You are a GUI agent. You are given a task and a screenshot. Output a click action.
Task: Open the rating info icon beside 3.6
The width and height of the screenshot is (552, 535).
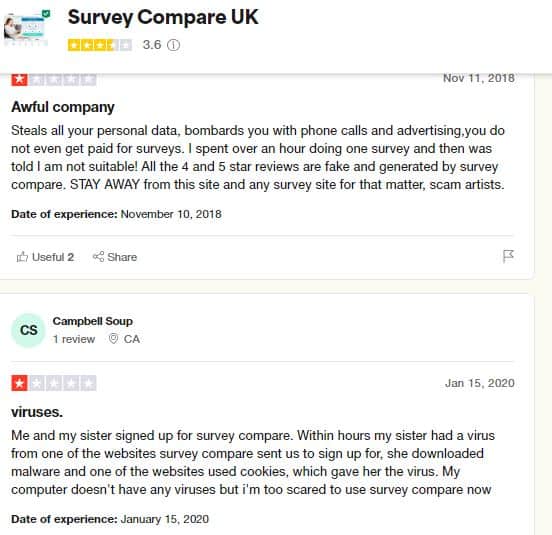point(173,45)
